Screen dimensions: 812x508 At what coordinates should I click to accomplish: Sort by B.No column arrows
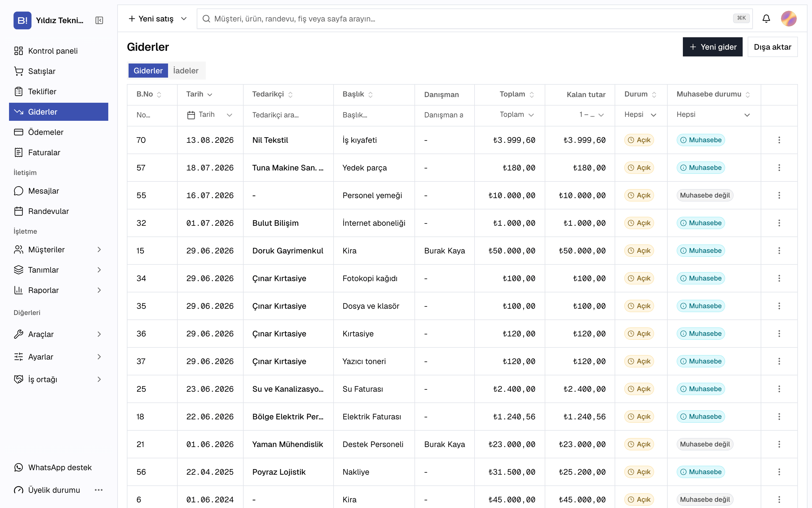[x=159, y=95]
